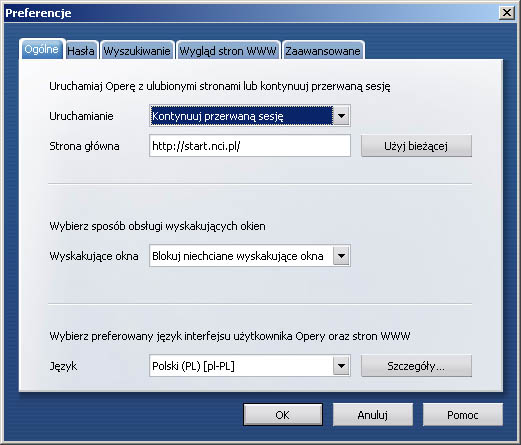Open help with the Pomoc button
Viewport: 521px width, 445px height.
(463, 415)
